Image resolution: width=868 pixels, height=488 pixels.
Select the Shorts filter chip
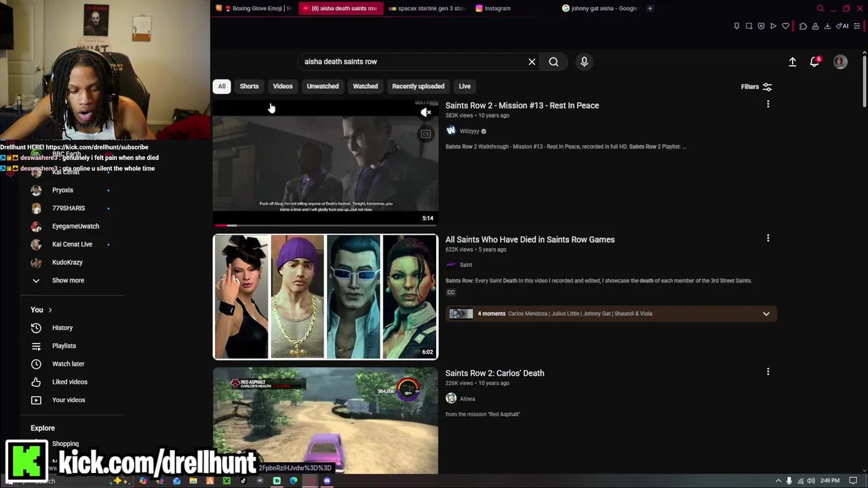click(249, 86)
